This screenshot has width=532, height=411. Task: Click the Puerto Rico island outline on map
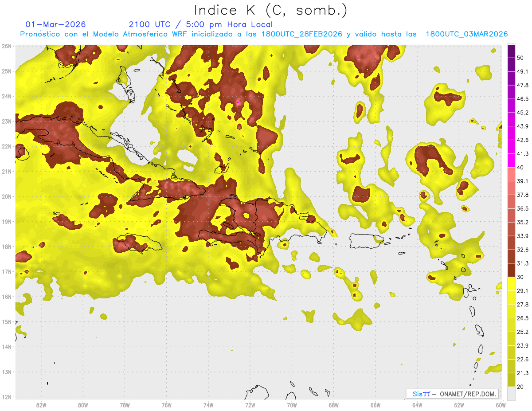(366, 241)
